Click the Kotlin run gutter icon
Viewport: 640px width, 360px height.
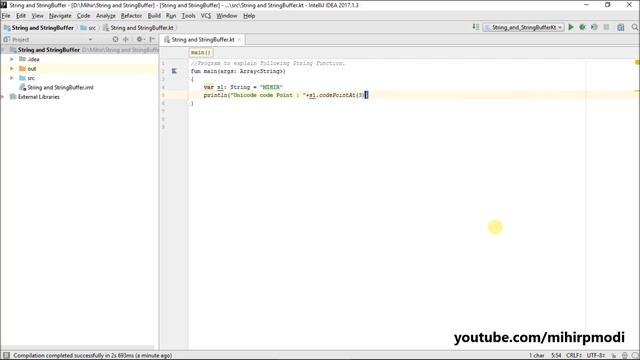174,71
